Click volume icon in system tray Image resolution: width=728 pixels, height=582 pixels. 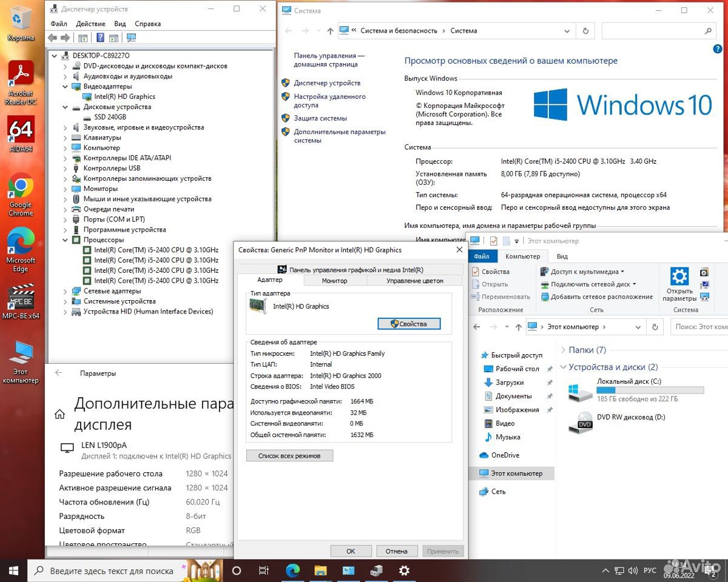click(x=632, y=570)
